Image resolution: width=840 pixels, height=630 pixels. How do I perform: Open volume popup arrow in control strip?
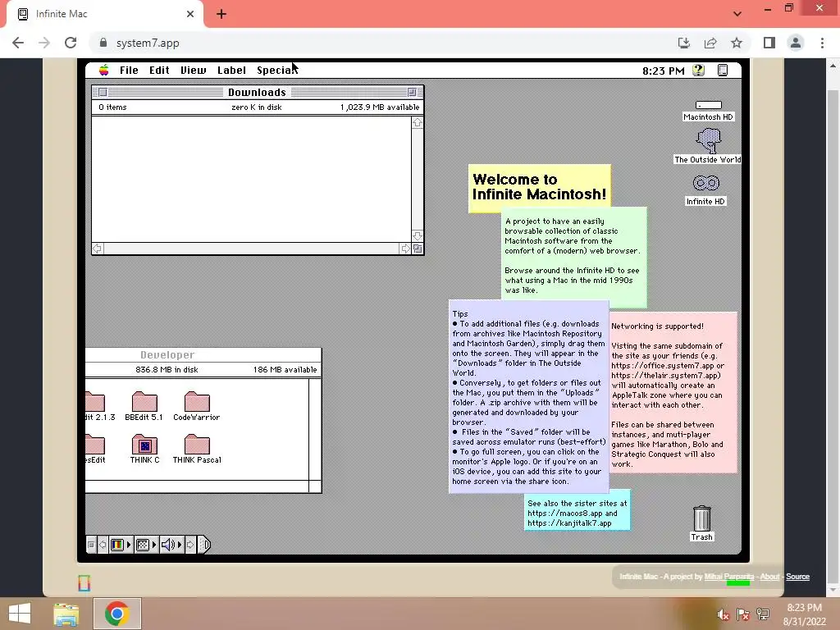180,545
